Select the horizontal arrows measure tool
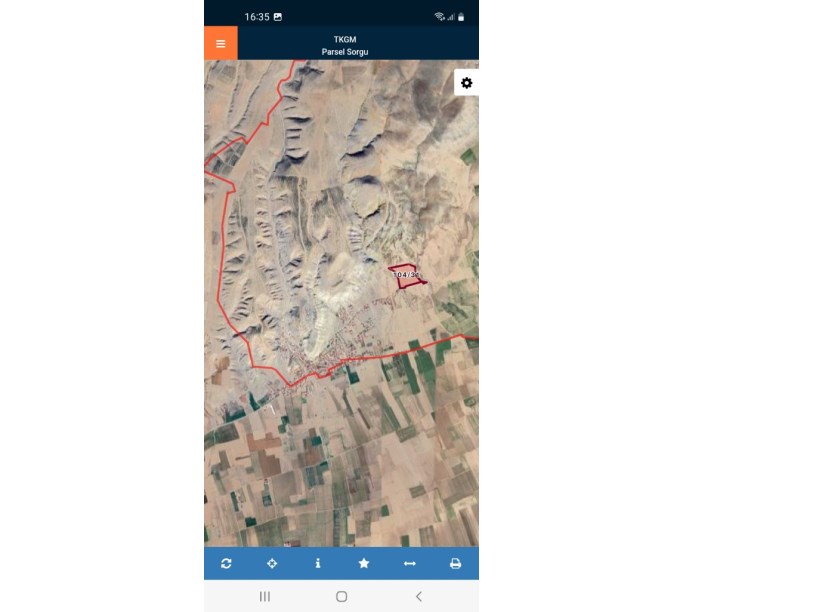 tap(410, 563)
